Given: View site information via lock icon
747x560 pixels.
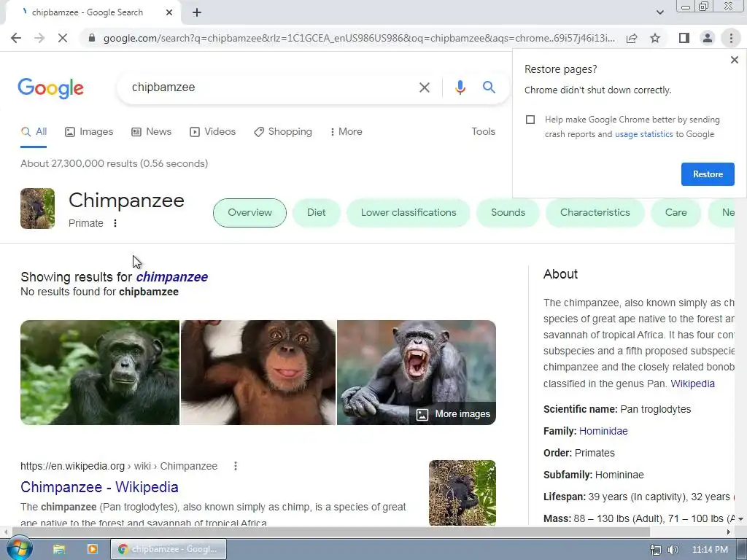Looking at the screenshot, I should pyautogui.click(x=92, y=38).
